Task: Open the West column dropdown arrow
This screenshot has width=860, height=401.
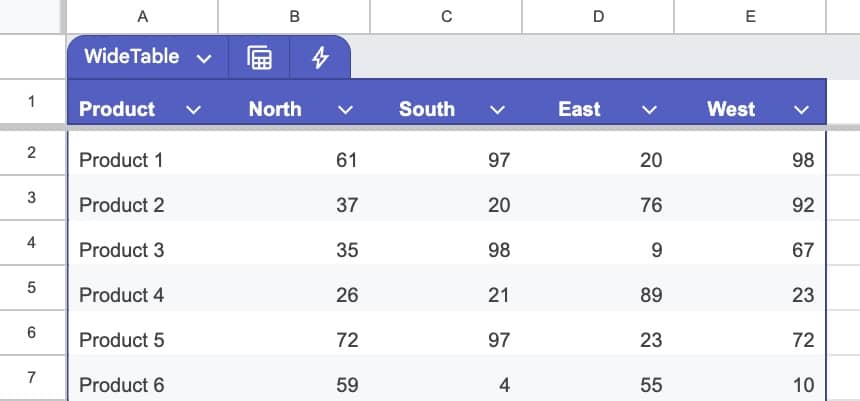Action: [801, 110]
